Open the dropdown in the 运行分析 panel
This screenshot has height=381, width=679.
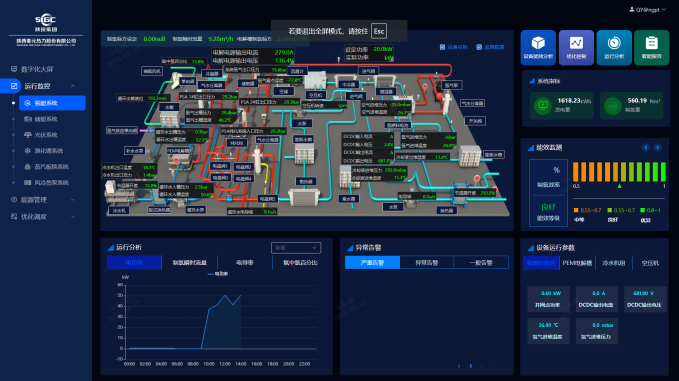coord(296,248)
